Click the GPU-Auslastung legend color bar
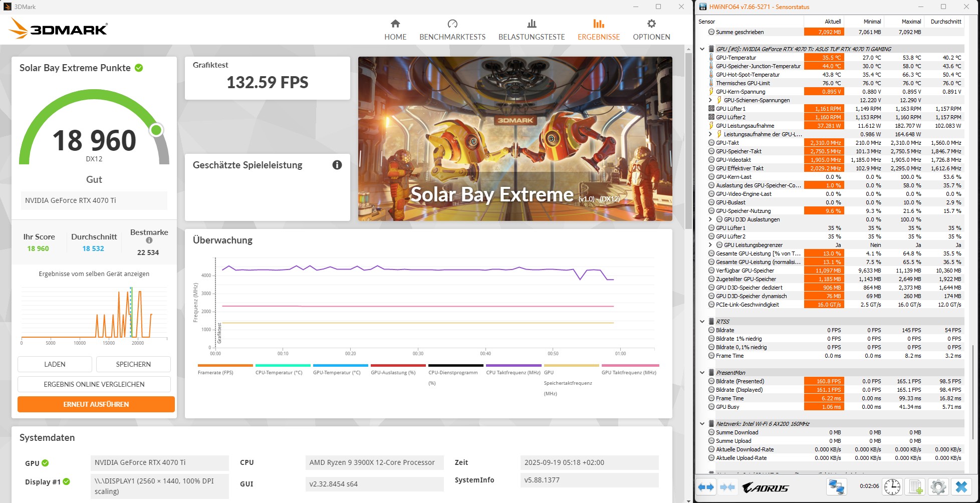 coord(398,365)
